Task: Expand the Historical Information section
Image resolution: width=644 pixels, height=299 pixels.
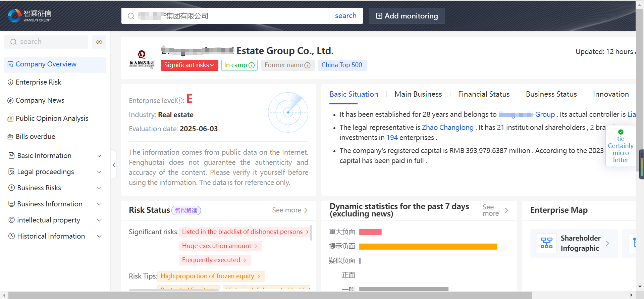Action: tap(99, 236)
